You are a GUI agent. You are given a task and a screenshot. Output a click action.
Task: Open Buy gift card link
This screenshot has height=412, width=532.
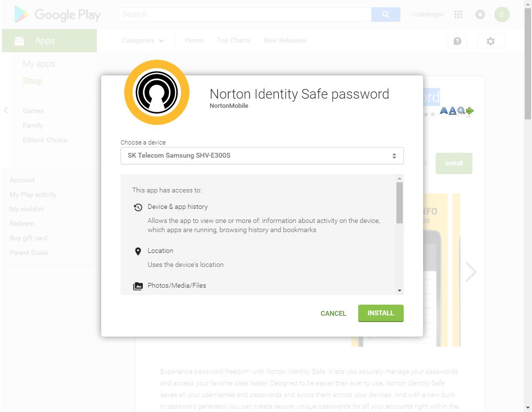(29, 238)
